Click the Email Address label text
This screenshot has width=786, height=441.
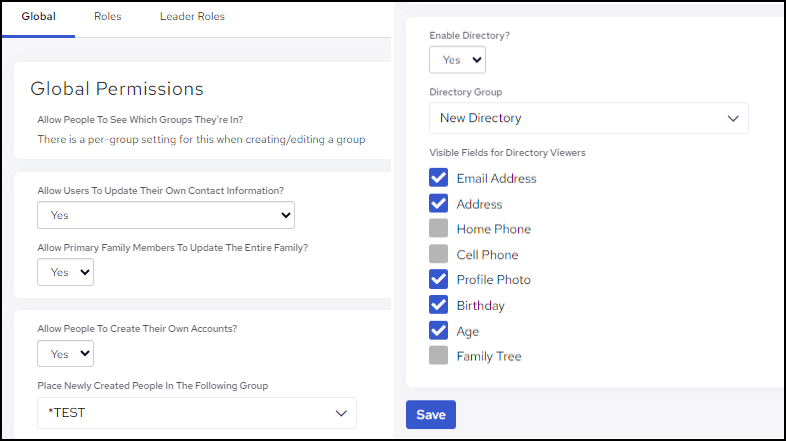coord(496,178)
